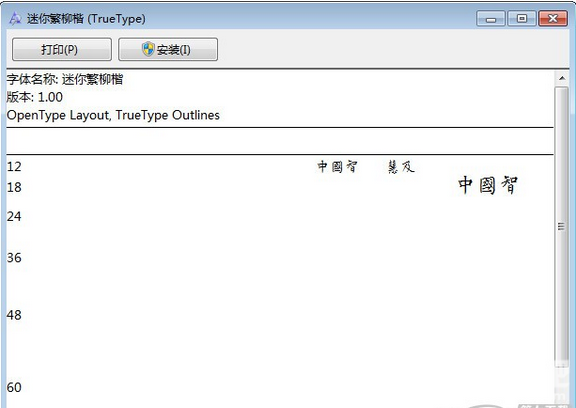Click the large 中國智 sample text
The height and width of the screenshot is (408, 576).
coord(488,185)
